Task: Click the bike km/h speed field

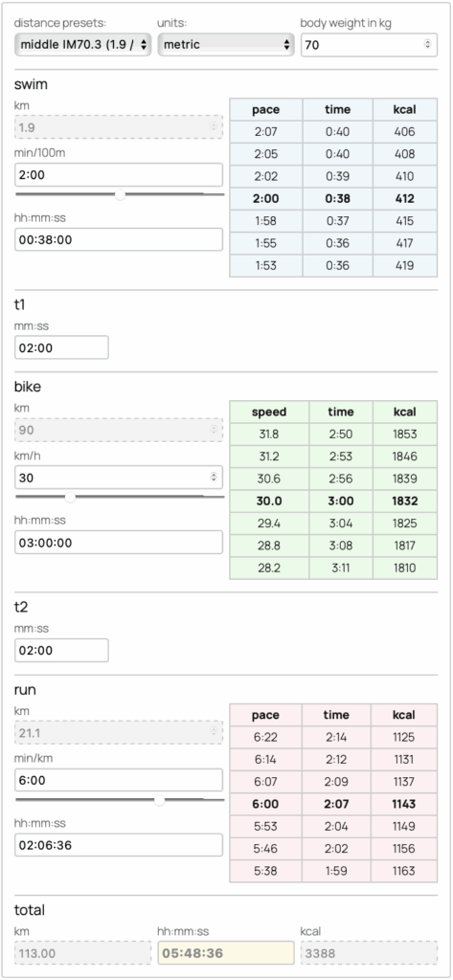Action: (x=119, y=478)
